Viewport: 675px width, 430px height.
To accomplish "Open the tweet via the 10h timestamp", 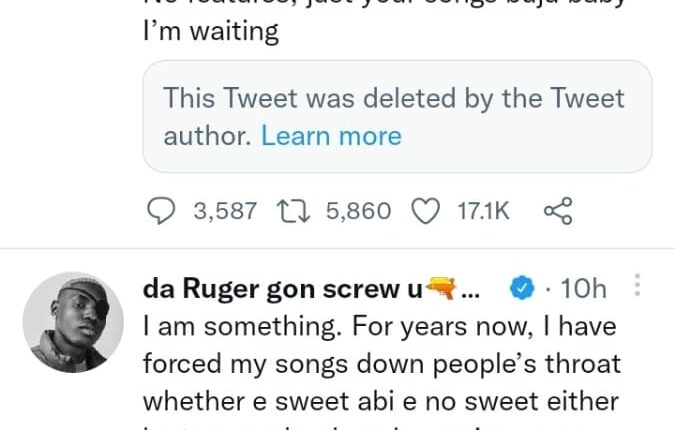I will (x=584, y=289).
